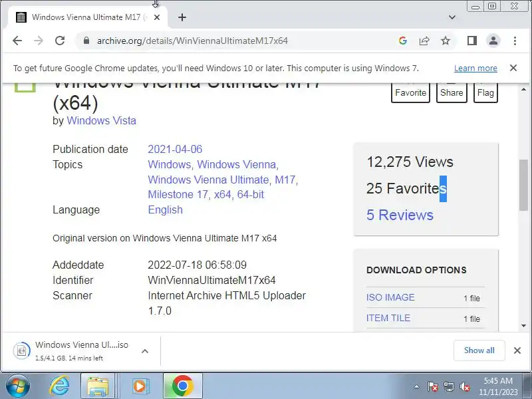Close the downloads bar

tap(517, 350)
